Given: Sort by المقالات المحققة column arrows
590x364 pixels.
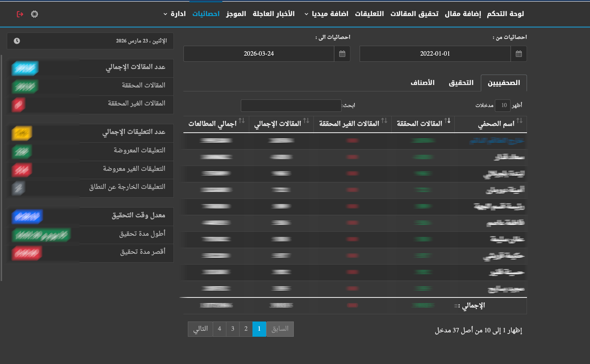Looking at the screenshot, I should [447, 121].
